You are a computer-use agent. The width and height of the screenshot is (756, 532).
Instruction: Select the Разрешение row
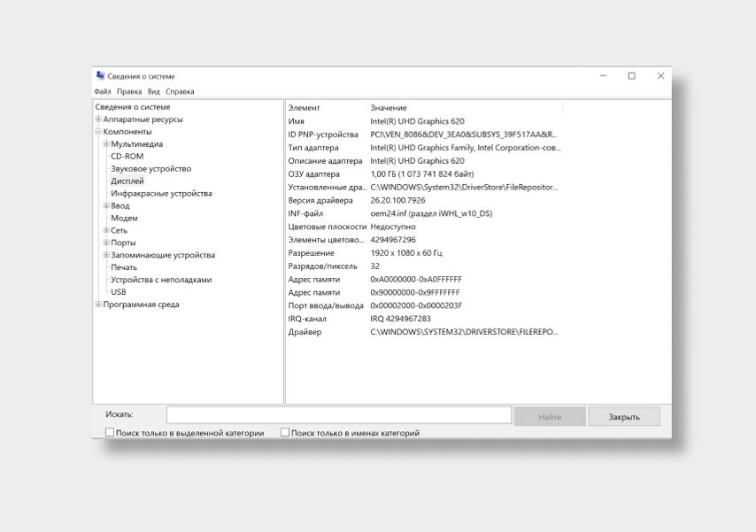coord(424,253)
